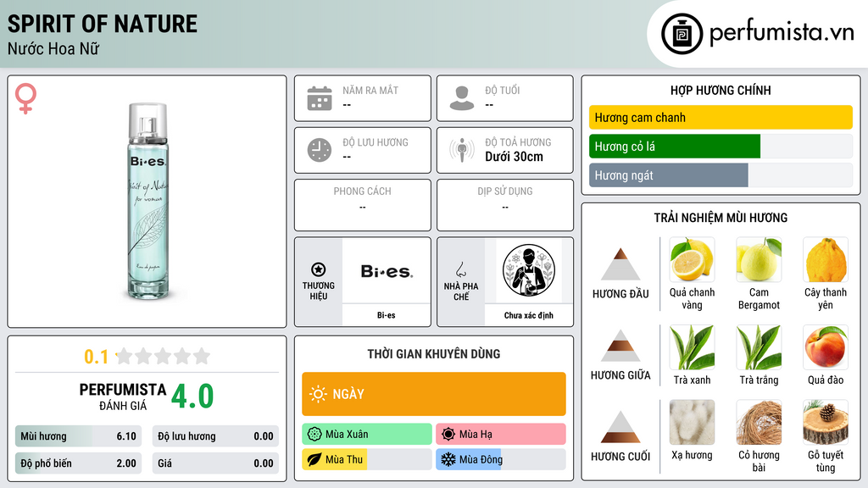Click the sun icon in the Ngày bar

pyautogui.click(x=318, y=394)
